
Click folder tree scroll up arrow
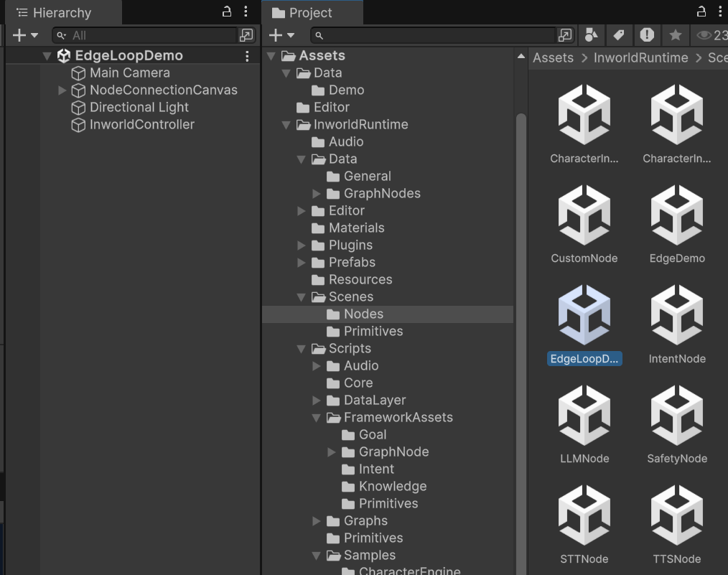[521, 57]
